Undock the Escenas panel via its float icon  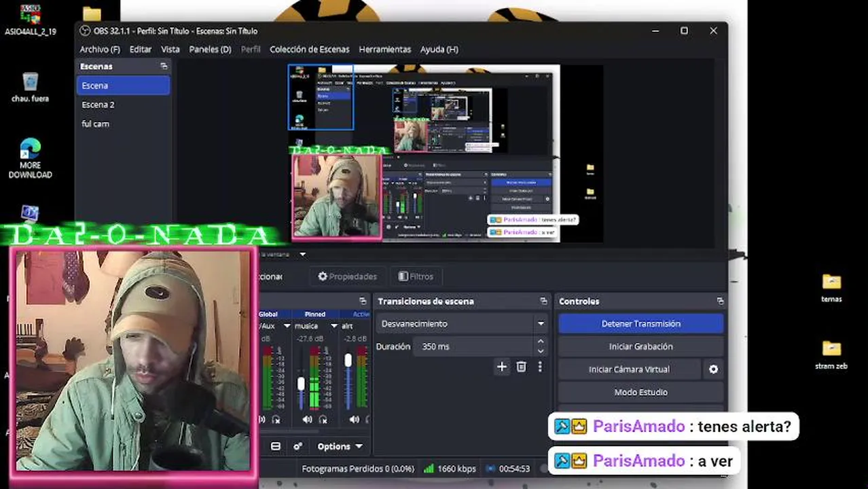[x=164, y=67]
